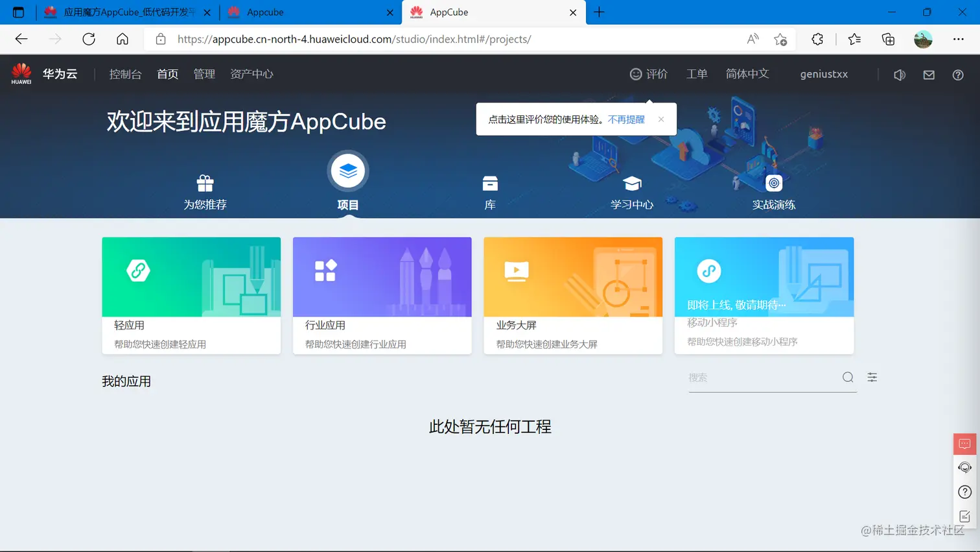980x552 pixels.
Task: Open the 为您推荐 gift icon
Action: click(205, 184)
